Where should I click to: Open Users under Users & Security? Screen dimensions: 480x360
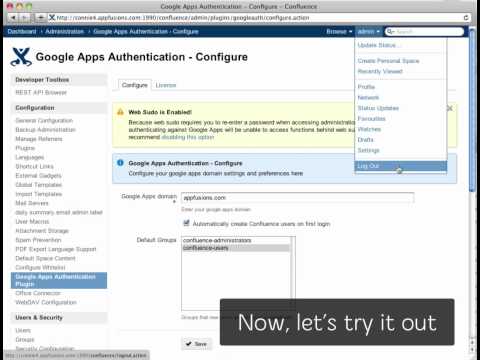click(23, 331)
